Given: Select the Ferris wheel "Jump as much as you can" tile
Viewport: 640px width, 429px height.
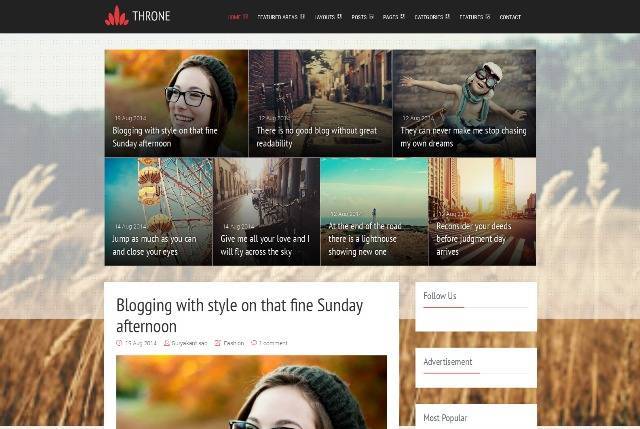Looking at the screenshot, I should [x=158, y=212].
